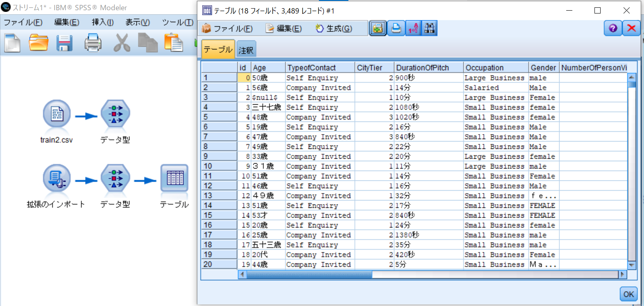Screen dimensions: 644x306
Task: Click the Age cell 53才
Action: [x=268, y=215]
